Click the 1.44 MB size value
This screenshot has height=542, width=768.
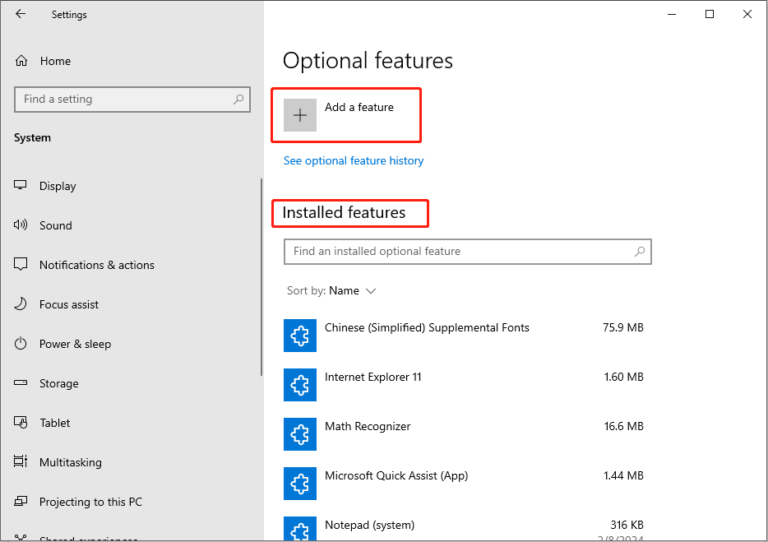click(x=624, y=475)
